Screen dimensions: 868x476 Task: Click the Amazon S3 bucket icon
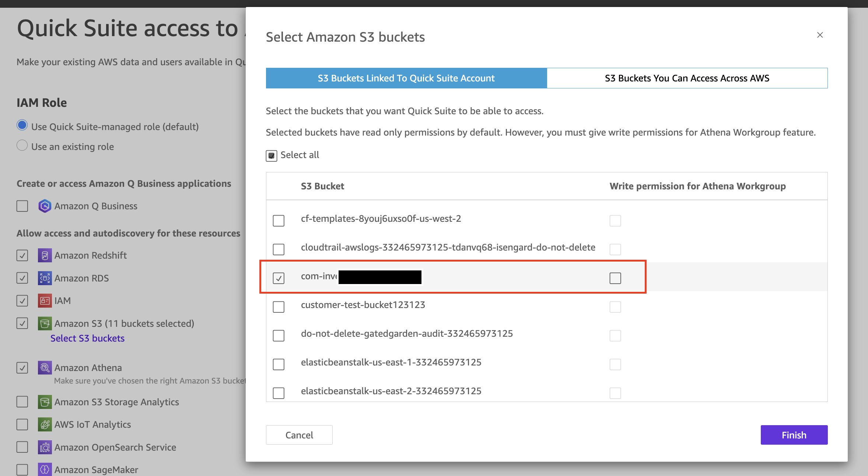(x=45, y=323)
